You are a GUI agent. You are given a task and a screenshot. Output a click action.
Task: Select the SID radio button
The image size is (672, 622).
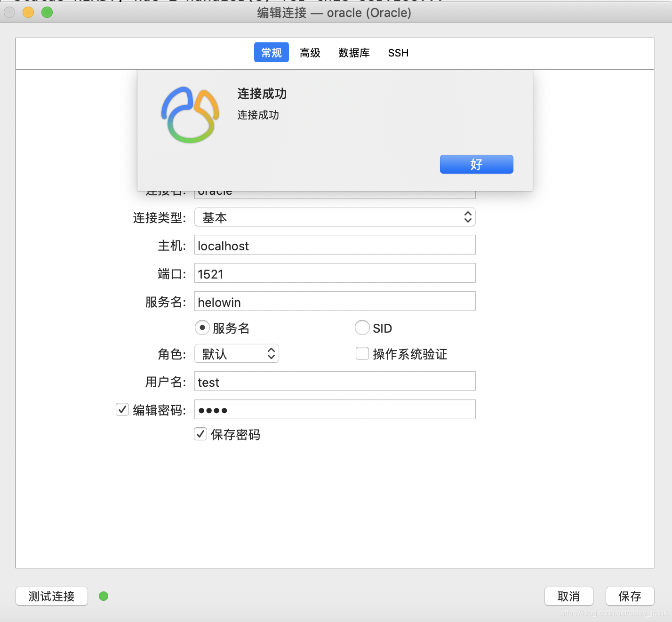362,327
